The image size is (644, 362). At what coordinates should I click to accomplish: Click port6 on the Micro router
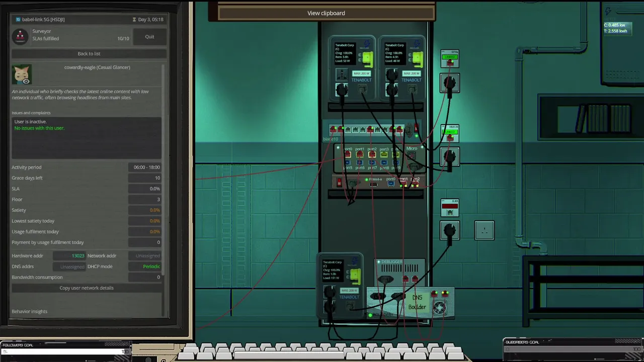pos(360,162)
